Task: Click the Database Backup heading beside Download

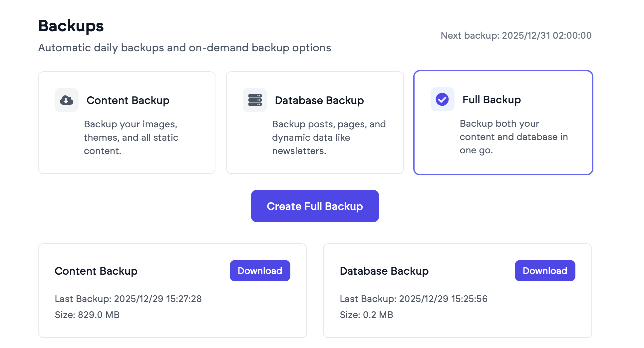Action: [x=384, y=271]
